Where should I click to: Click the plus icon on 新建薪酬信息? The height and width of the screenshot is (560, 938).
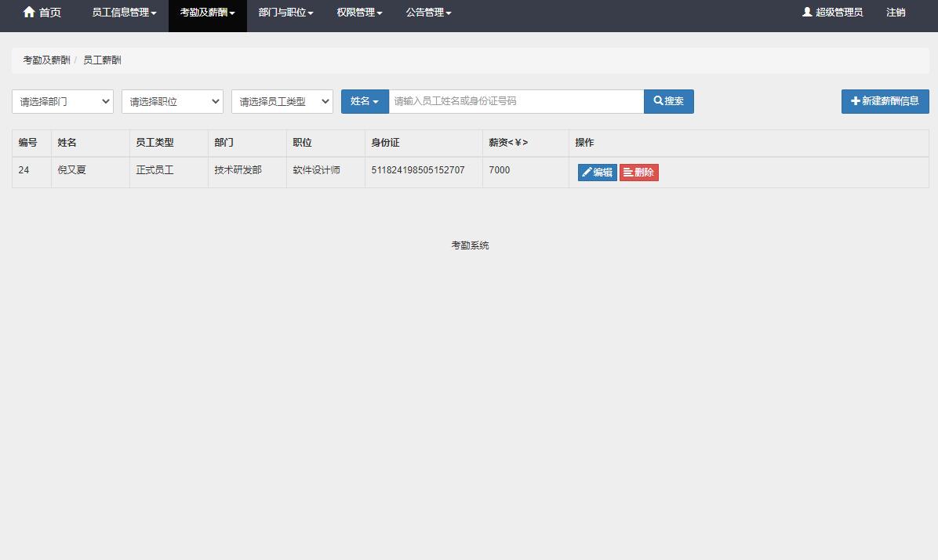click(854, 100)
